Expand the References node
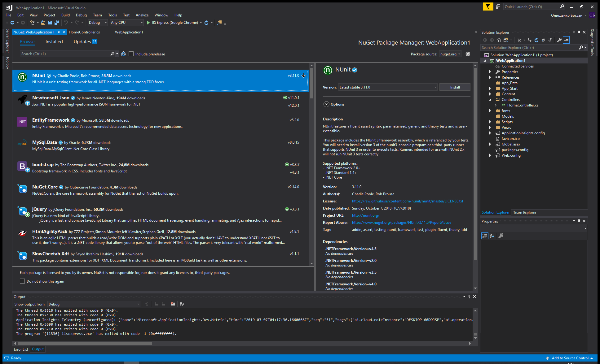 [490, 77]
